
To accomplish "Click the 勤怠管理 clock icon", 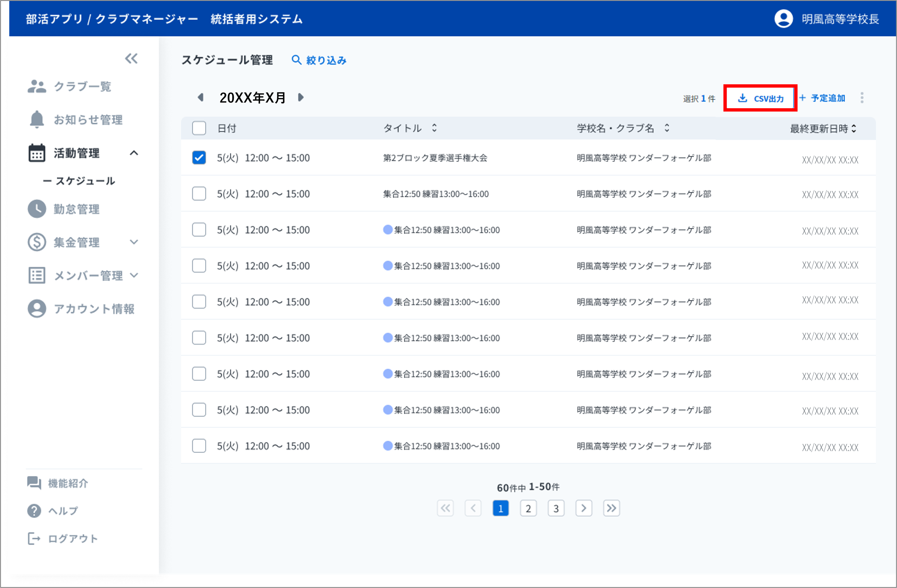I will (36, 209).
